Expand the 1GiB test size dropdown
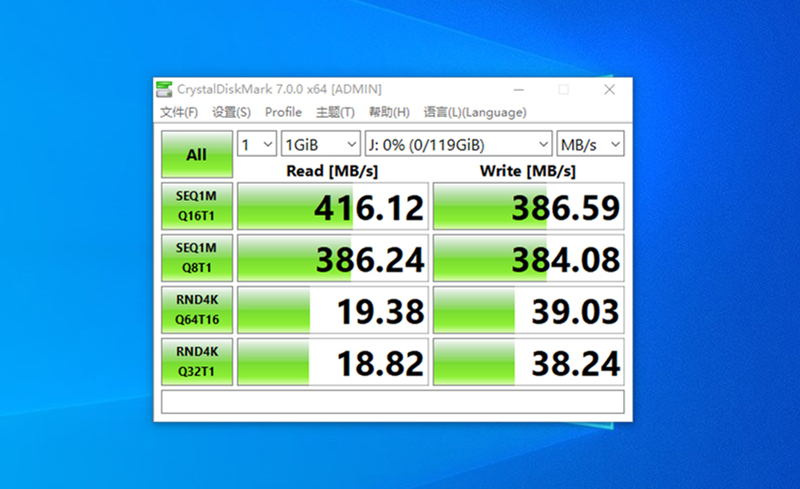This screenshot has height=489, width=800. point(321,144)
